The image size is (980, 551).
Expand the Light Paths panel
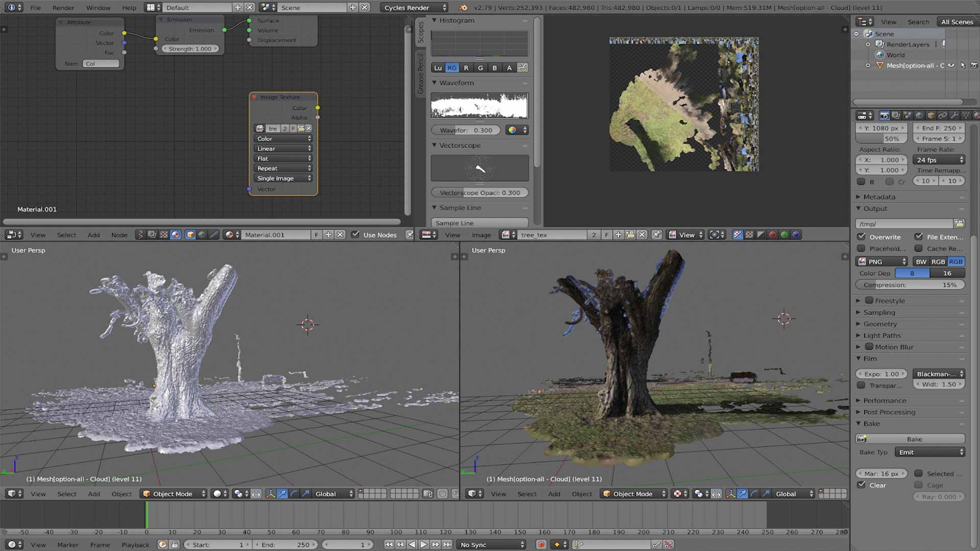click(x=880, y=335)
